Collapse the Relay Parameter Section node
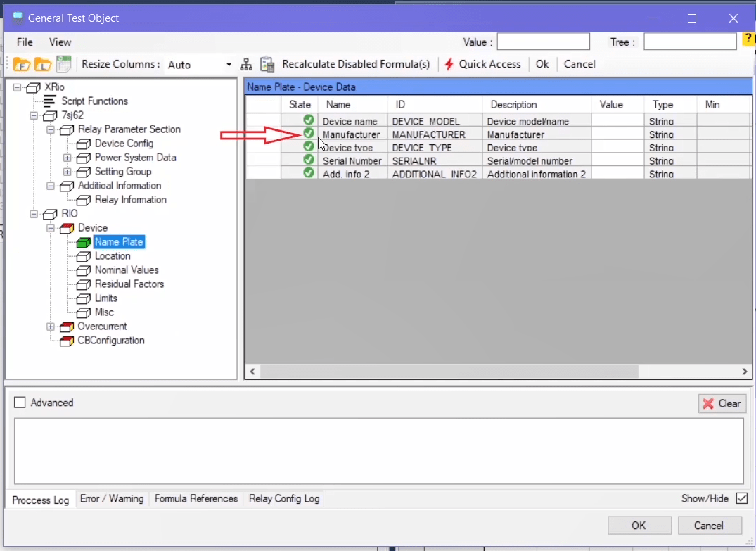This screenshot has height=551, width=756. point(51,129)
